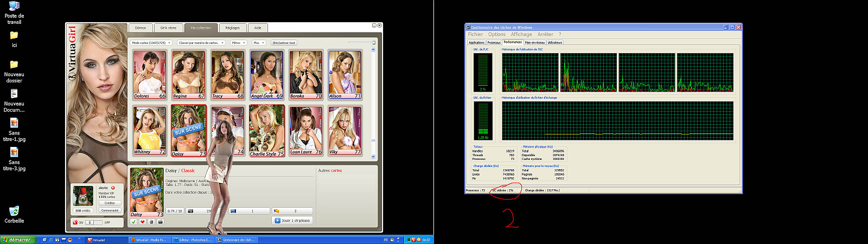
Task: Click the user avatar picture
Action: click(x=83, y=196)
